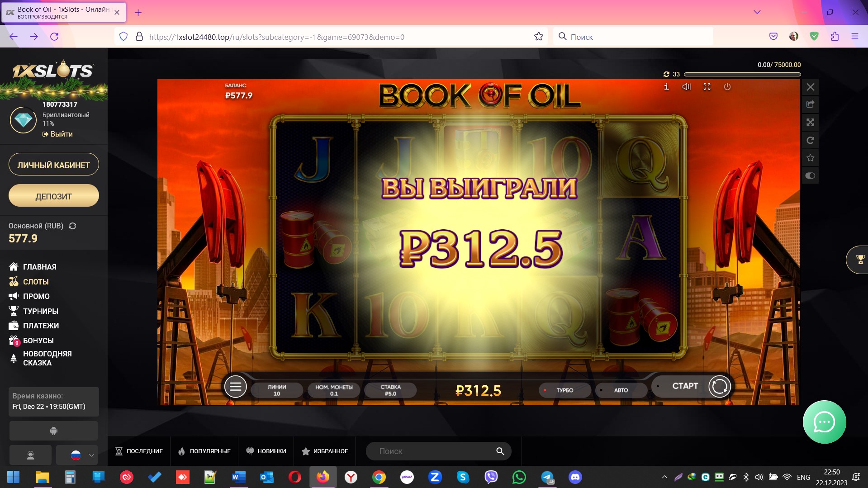Screen dimensions: 868x488
Task: Click the Выйти logout link
Action: 57,134
